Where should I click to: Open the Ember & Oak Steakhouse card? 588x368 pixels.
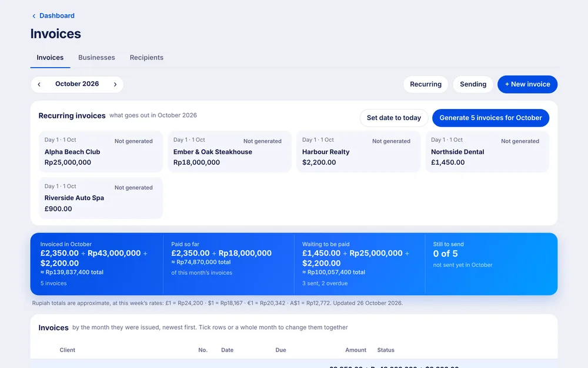pos(229,151)
